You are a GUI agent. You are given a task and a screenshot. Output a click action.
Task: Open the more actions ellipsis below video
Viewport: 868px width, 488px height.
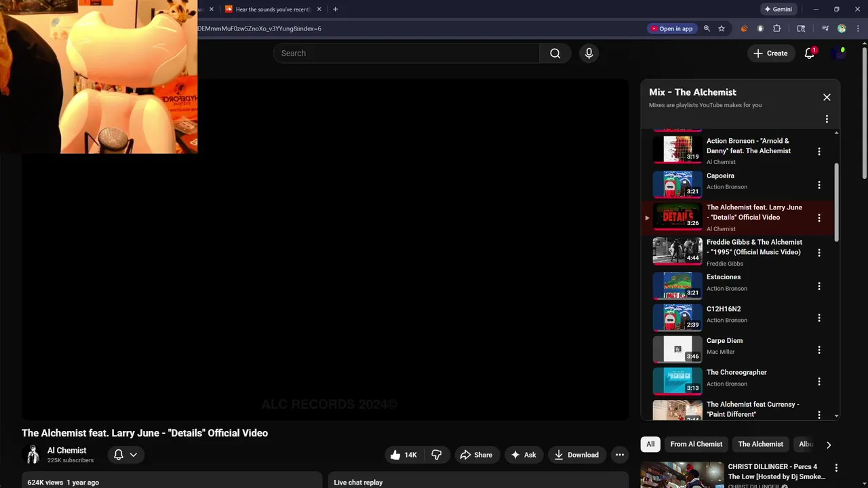[620, 455]
